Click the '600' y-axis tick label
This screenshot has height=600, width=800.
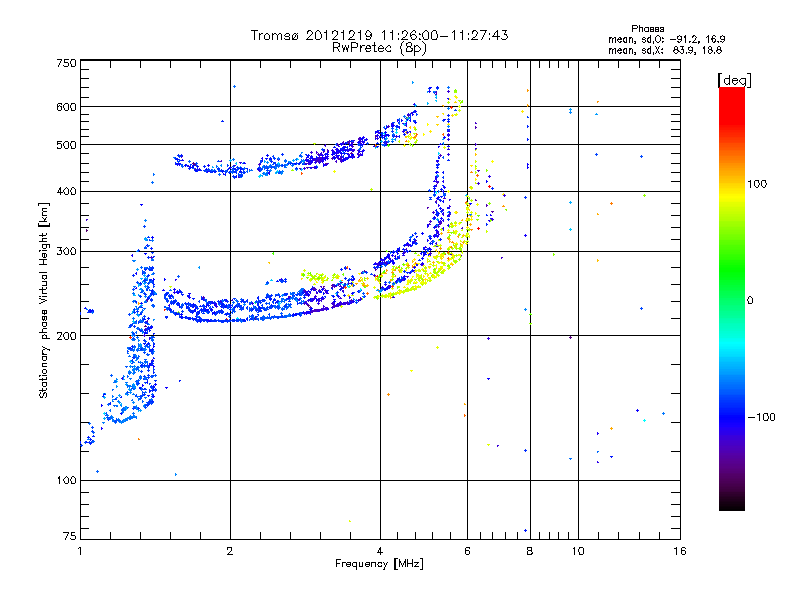(66, 107)
